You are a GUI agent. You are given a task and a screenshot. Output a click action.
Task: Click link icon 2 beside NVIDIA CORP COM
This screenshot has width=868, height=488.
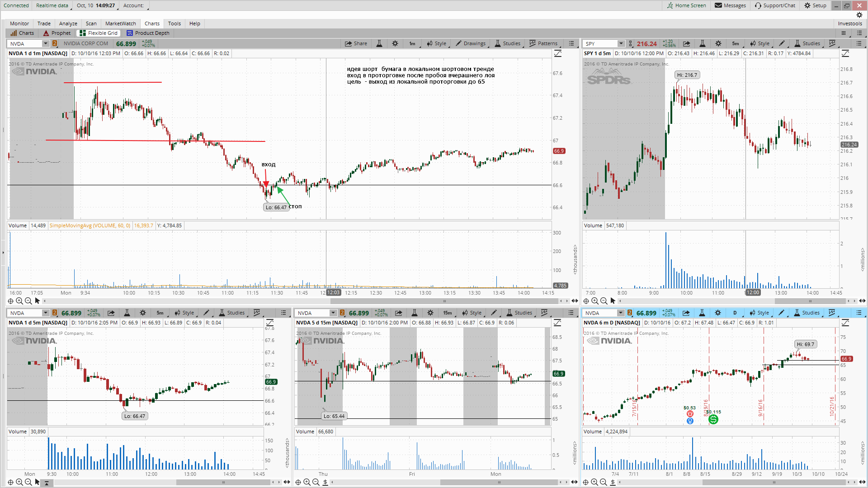click(55, 44)
